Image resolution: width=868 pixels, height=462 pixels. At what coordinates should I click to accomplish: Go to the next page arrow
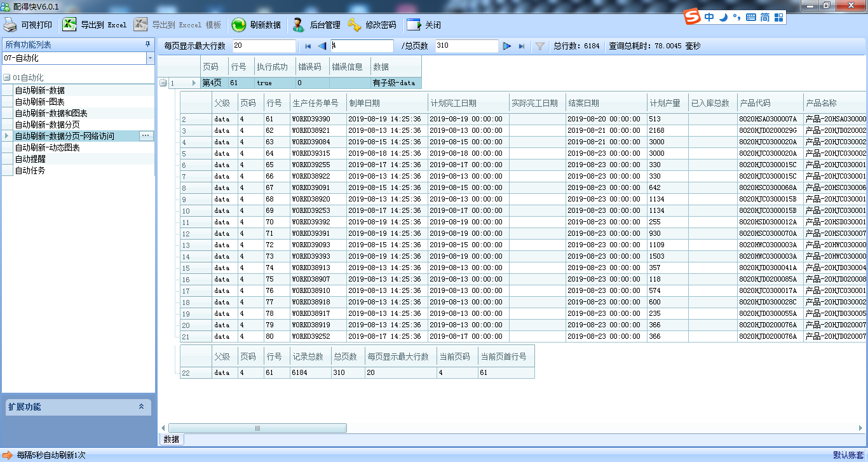pyautogui.click(x=507, y=46)
